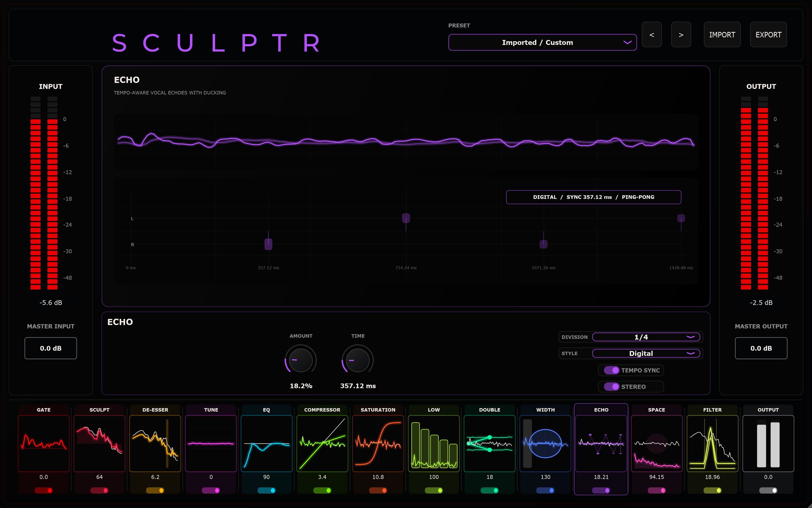812x508 pixels.
Task: Select the SATURATION module tab label
Action: 378,410
